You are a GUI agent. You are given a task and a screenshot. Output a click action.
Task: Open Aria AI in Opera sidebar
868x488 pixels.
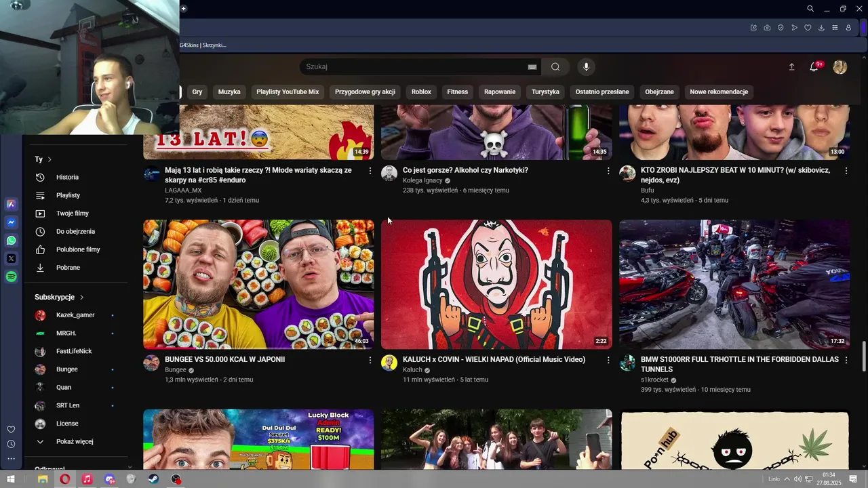pyautogui.click(x=12, y=204)
